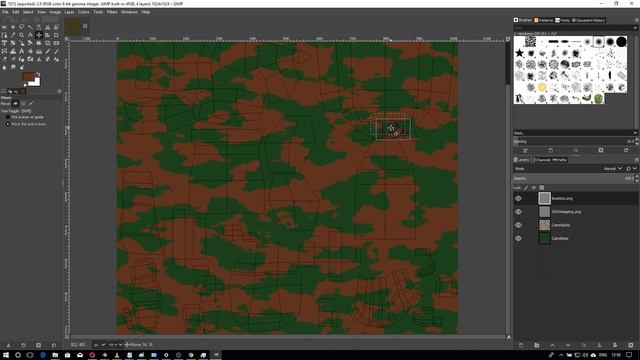Click the layer Opacity slider

point(573,179)
